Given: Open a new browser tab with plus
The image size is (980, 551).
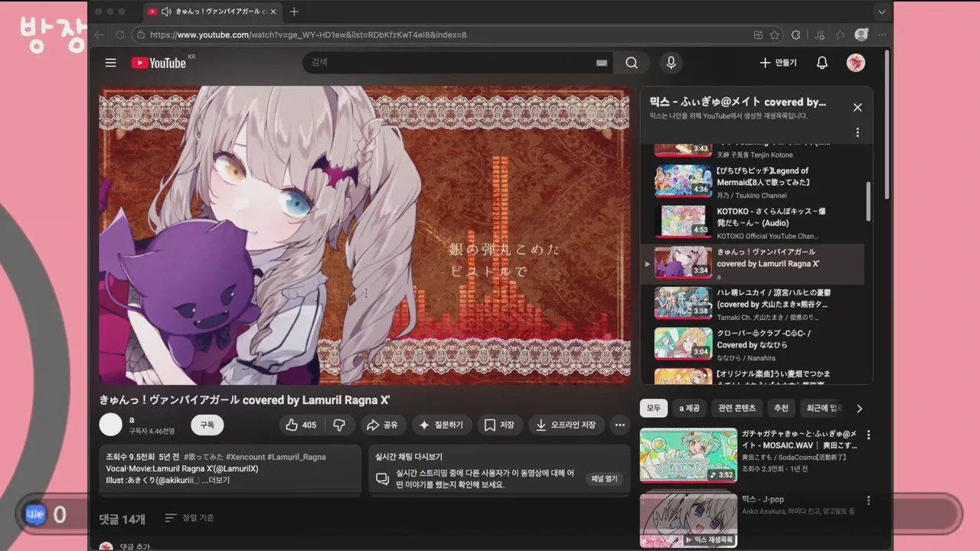Looking at the screenshot, I should [x=294, y=11].
